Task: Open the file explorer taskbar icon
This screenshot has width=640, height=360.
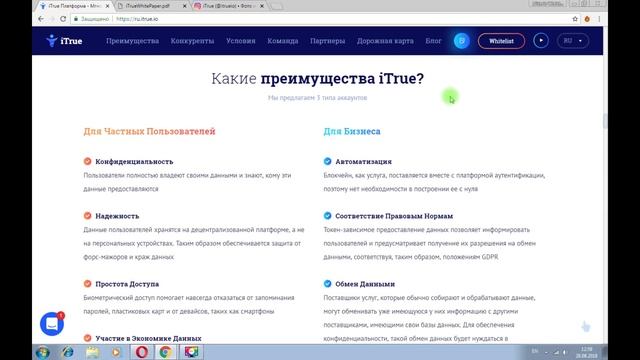Action: (x=93, y=352)
